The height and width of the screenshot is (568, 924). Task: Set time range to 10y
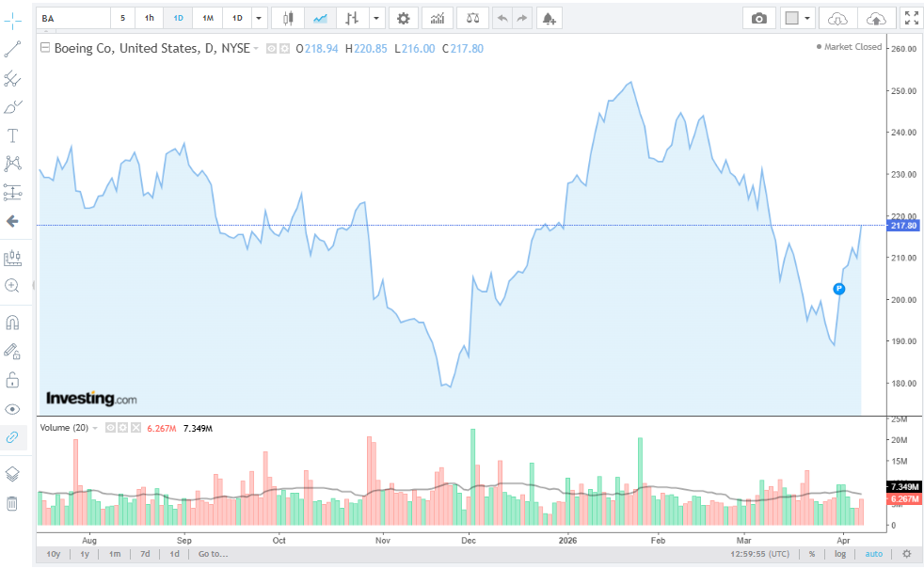tap(53, 554)
